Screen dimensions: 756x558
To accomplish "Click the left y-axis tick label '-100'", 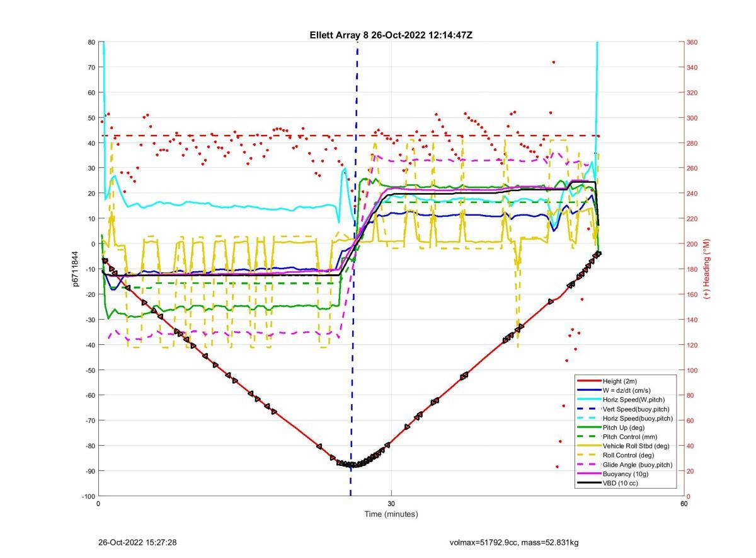I will 89,496.
